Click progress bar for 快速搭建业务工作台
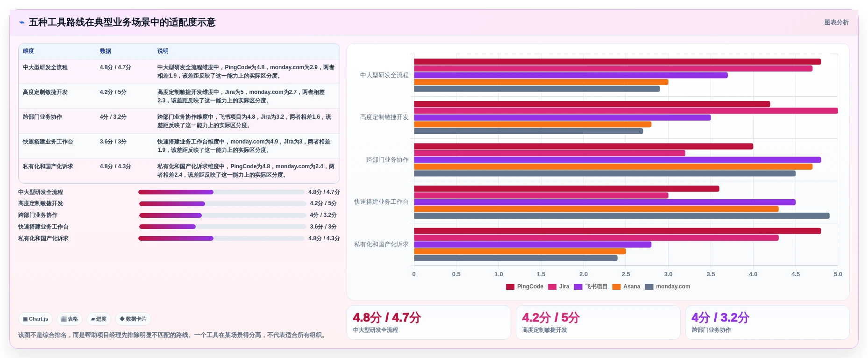868x358 pixels. click(x=222, y=227)
